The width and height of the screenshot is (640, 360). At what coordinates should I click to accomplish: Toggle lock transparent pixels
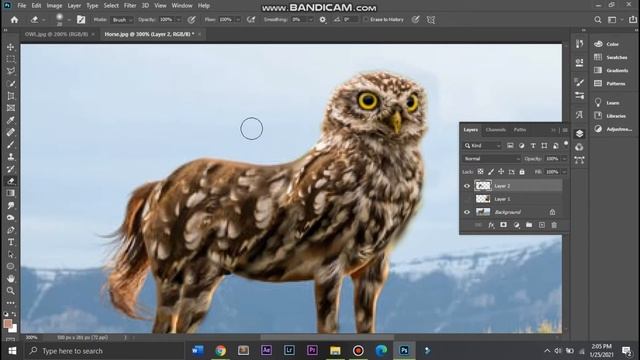pyautogui.click(x=481, y=172)
